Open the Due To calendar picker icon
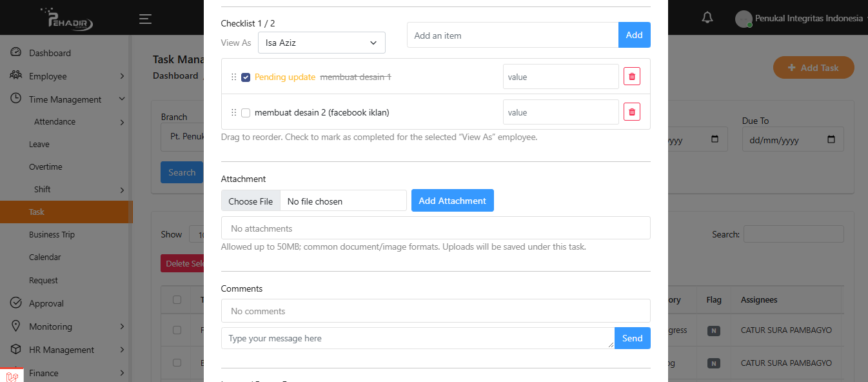 coord(831,139)
